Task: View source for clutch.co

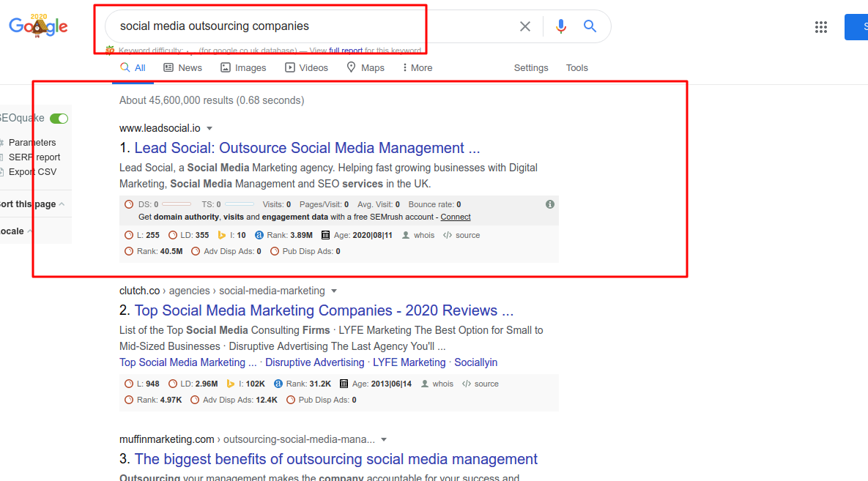Action: point(481,384)
